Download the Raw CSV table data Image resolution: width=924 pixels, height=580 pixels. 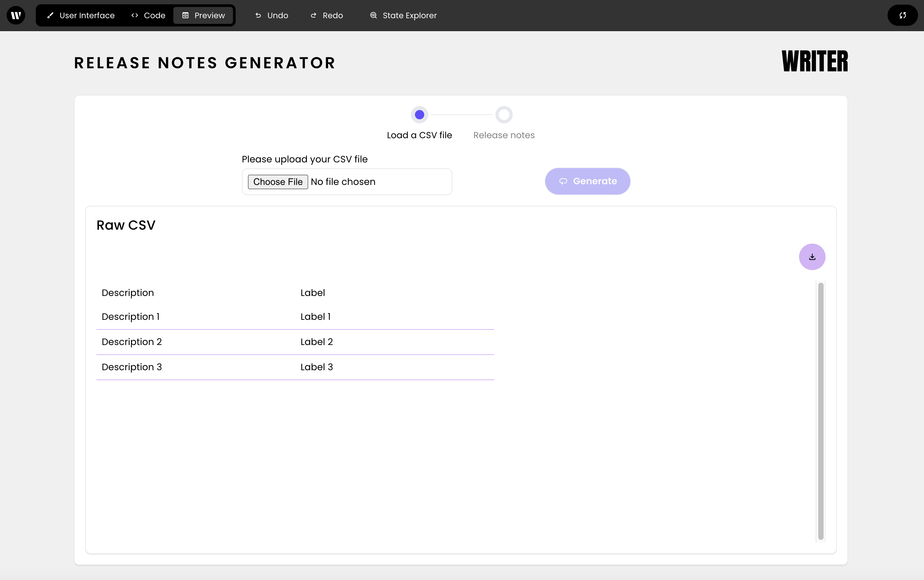812,257
